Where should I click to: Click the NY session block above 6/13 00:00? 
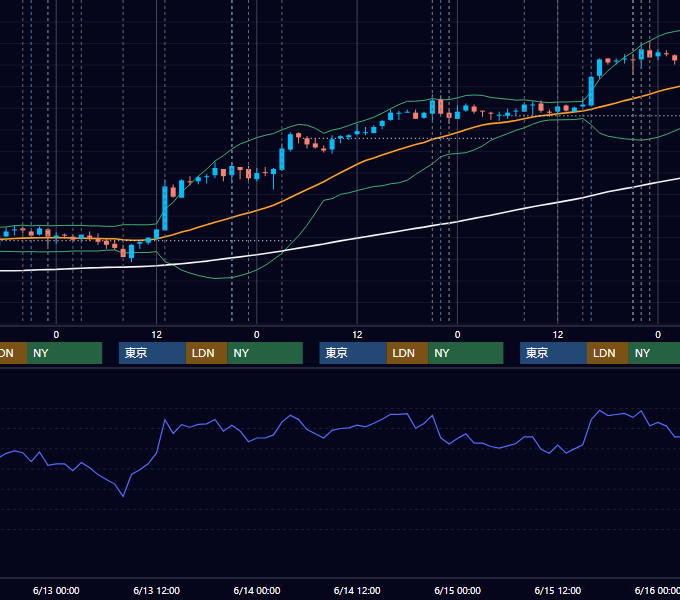click(64, 353)
